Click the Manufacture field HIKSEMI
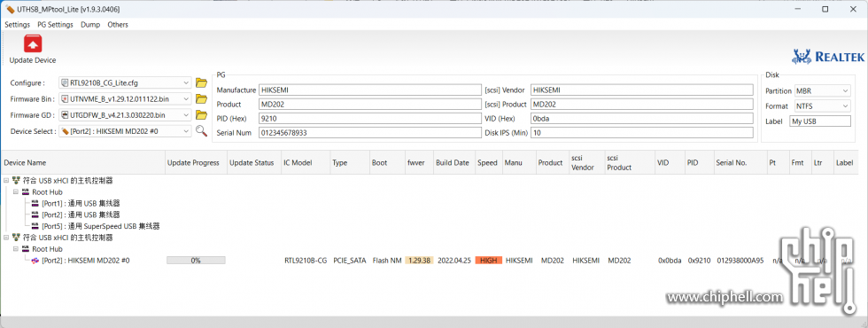The image size is (868, 328). click(x=370, y=90)
